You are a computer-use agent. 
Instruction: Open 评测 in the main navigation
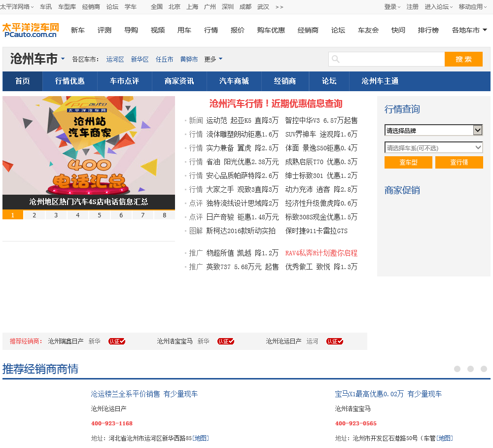(105, 30)
